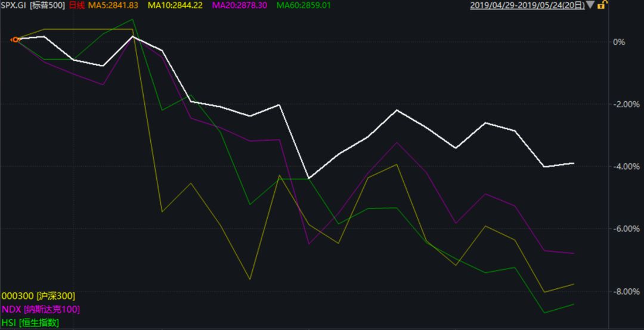Click the -6.00% axis label
This screenshot has height=330, width=644.
[x=626, y=229]
